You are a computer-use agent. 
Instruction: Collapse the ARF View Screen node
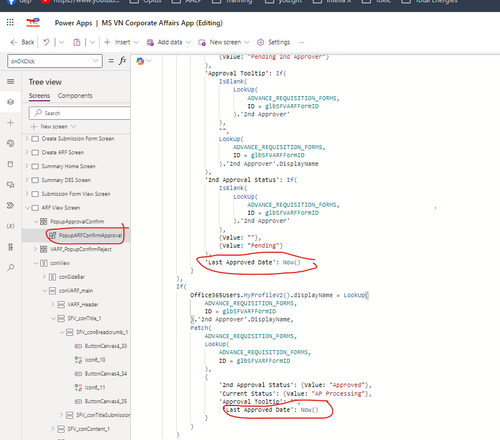click(27, 208)
